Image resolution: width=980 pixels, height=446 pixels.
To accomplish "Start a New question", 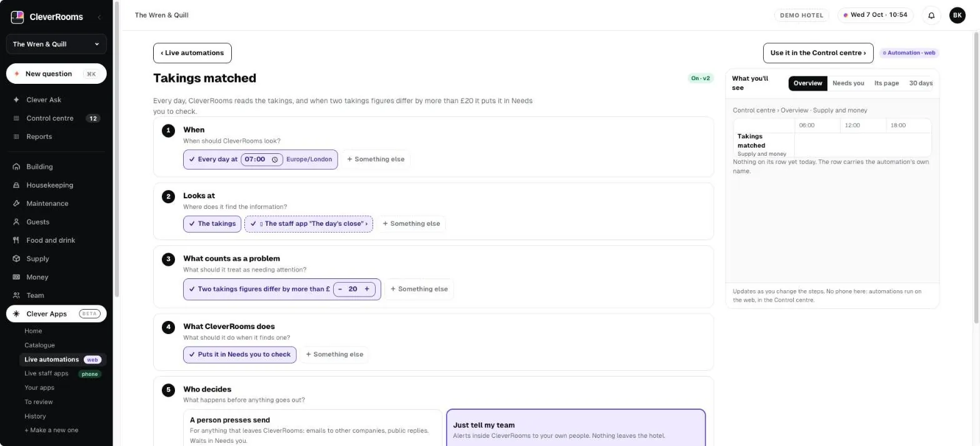I will [x=56, y=74].
